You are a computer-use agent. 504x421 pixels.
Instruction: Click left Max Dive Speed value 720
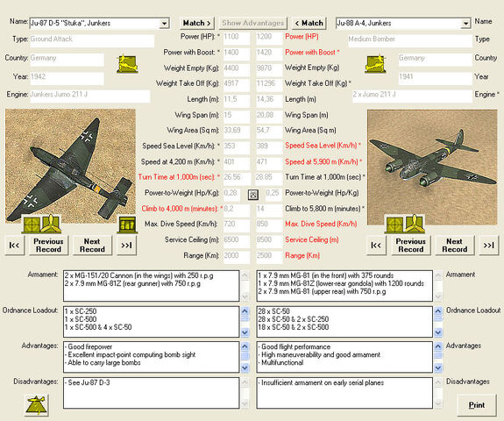click(x=237, y=225)
